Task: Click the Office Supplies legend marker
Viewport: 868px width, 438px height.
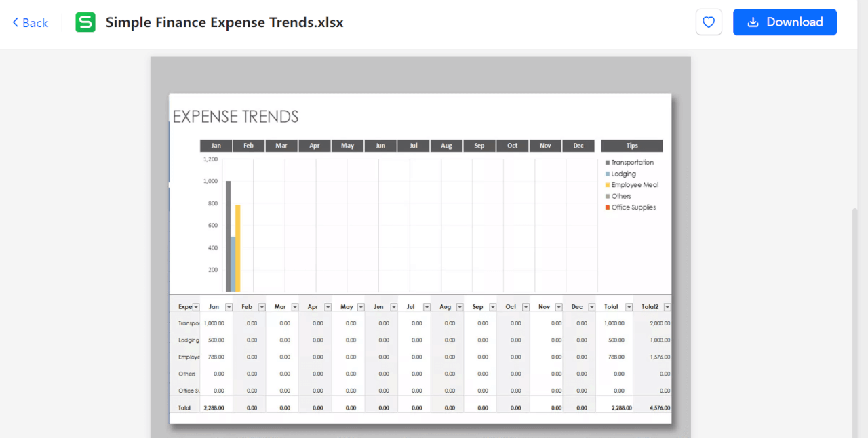Action: 608,207
